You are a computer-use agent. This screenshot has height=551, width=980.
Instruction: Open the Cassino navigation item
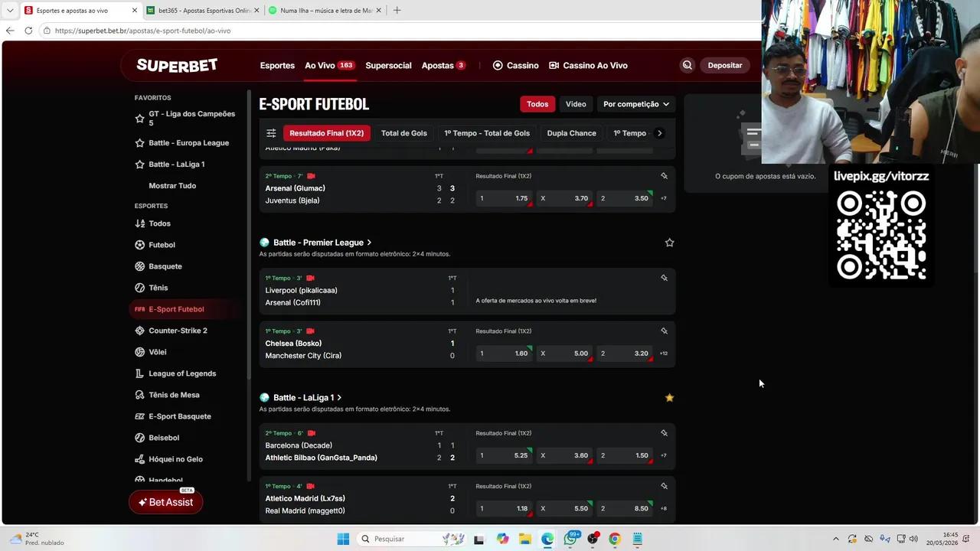[x=515, y=65]
